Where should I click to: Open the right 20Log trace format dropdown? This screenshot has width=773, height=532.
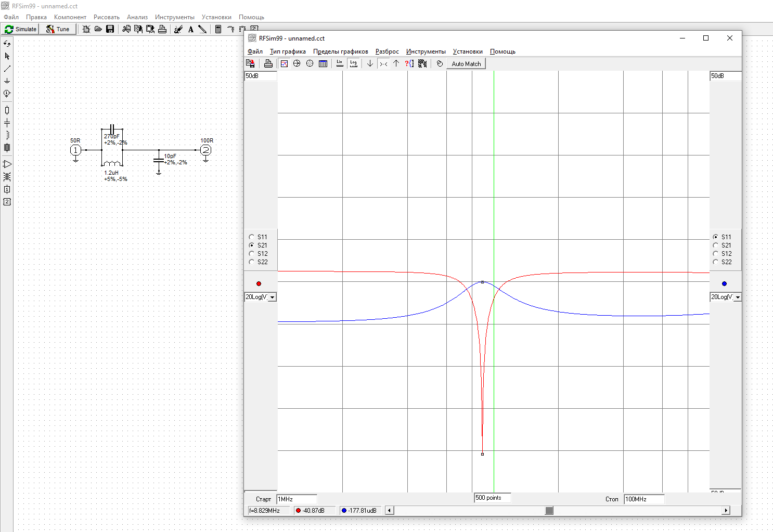point(738,297)
